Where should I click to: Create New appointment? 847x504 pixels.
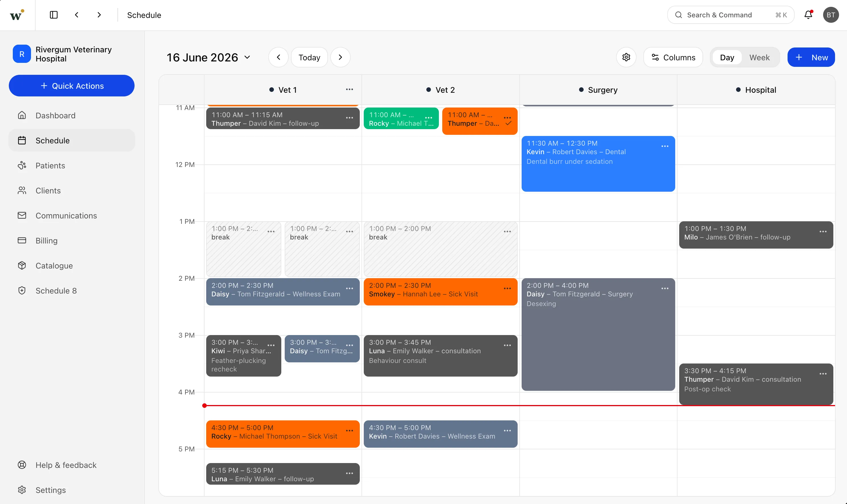811,57
